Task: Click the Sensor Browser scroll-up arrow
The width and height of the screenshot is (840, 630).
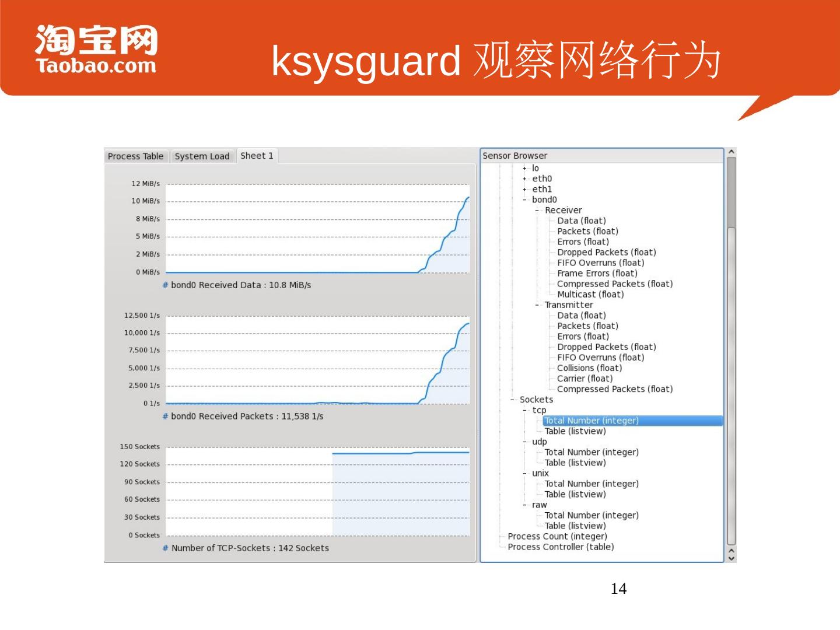Action: [x=731, y=152]
